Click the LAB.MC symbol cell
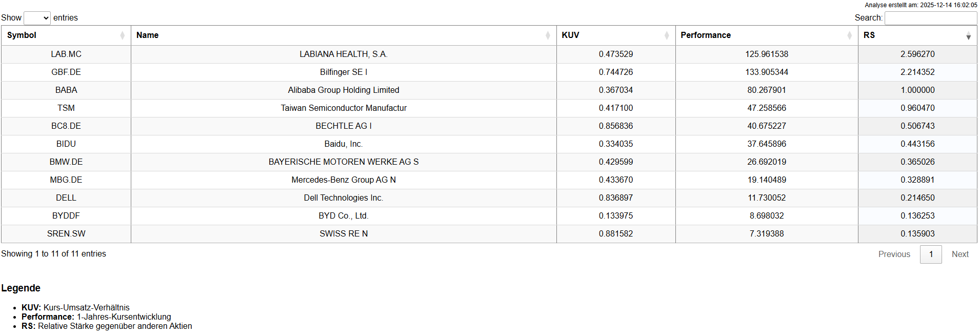980x334 pixels. [x=66, y=54]
